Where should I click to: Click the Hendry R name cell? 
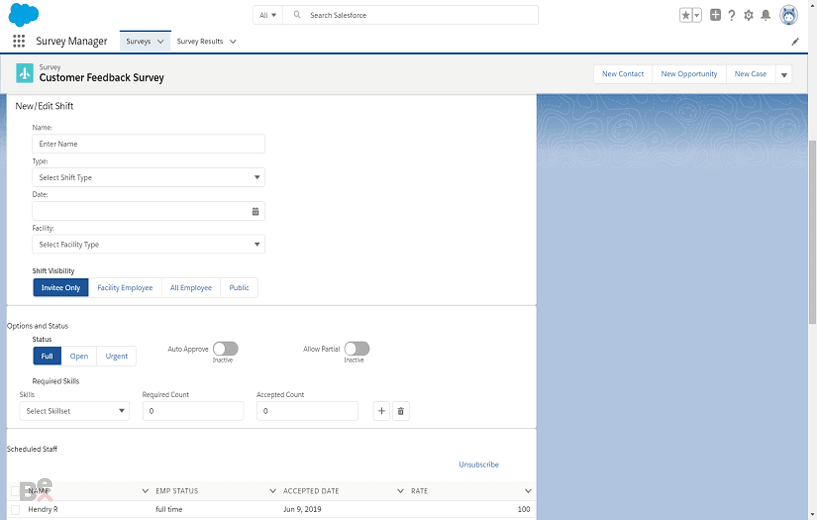point(43,510)
